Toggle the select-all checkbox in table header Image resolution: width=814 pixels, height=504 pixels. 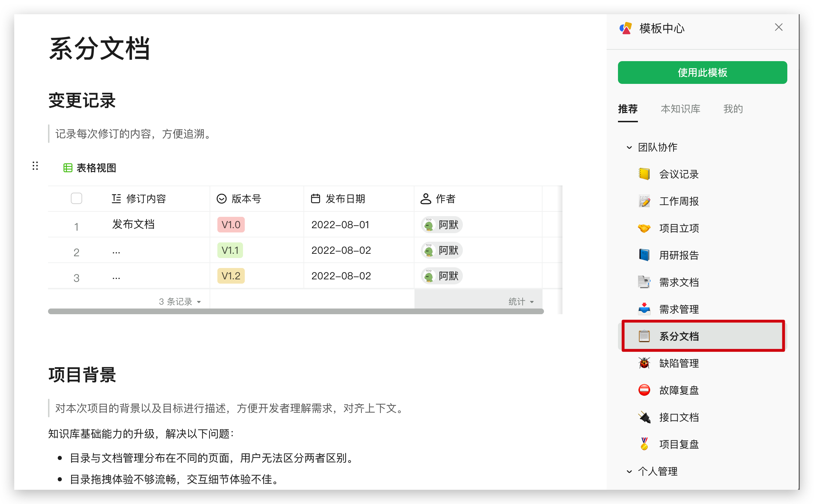point(76,198)
